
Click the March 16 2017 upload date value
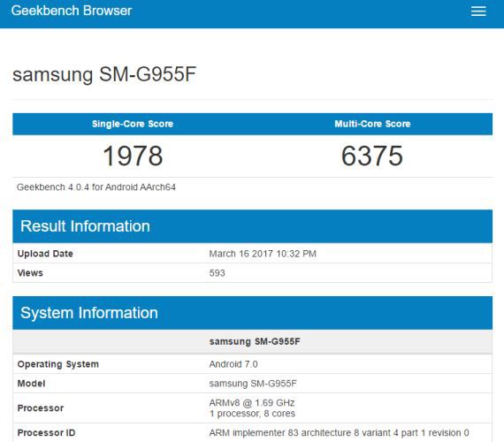coord(263,254)
